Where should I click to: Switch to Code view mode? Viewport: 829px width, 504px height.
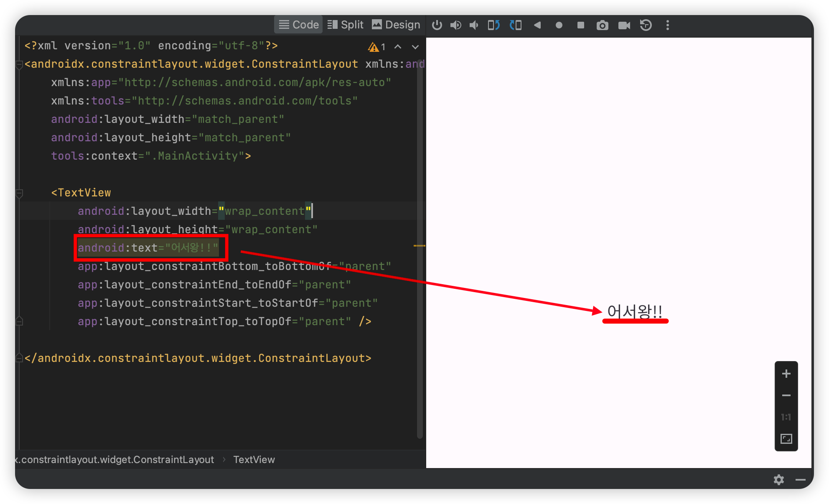click(298, 25)
